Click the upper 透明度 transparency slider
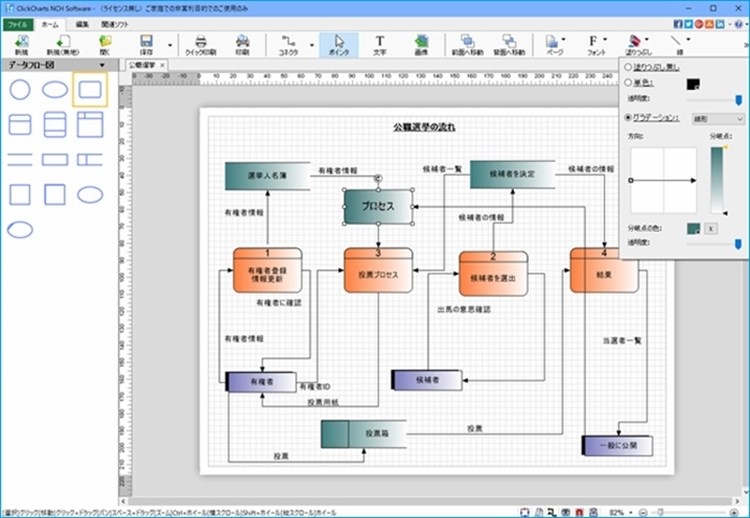The height and width of the screenshot is (518, 750). [714, 100]
